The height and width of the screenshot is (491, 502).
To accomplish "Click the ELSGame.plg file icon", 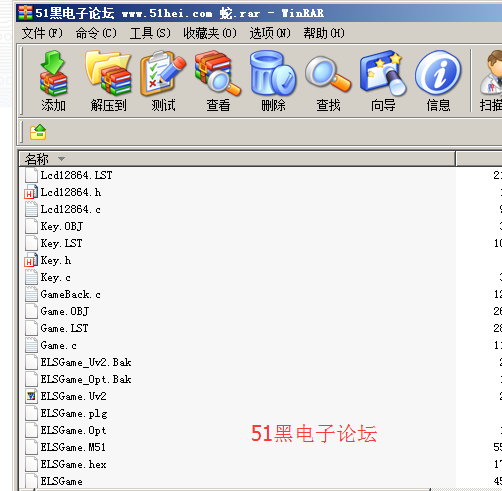I will tap(31, 413).
